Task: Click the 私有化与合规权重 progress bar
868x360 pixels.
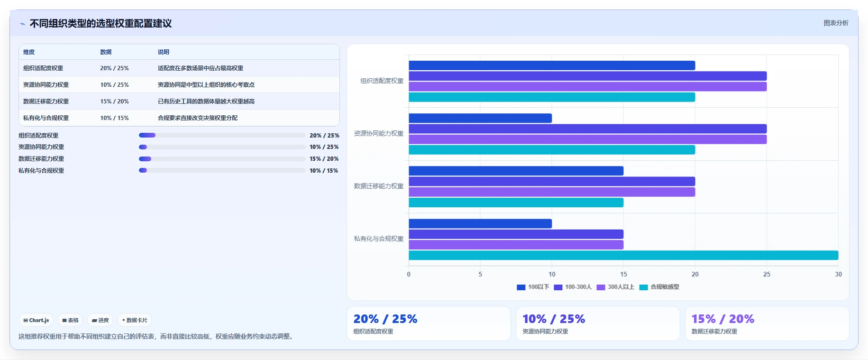Action: tap(222, 170)
